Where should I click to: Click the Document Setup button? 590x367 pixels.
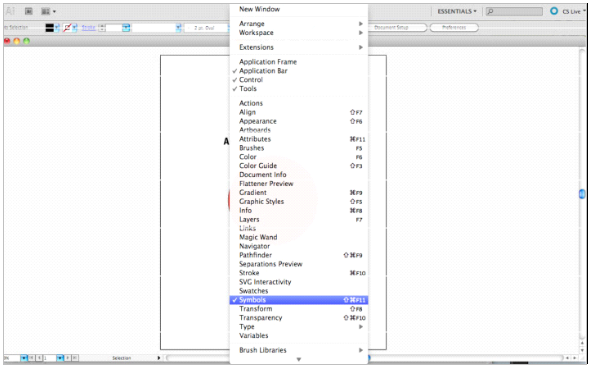[x=397, y=27]
